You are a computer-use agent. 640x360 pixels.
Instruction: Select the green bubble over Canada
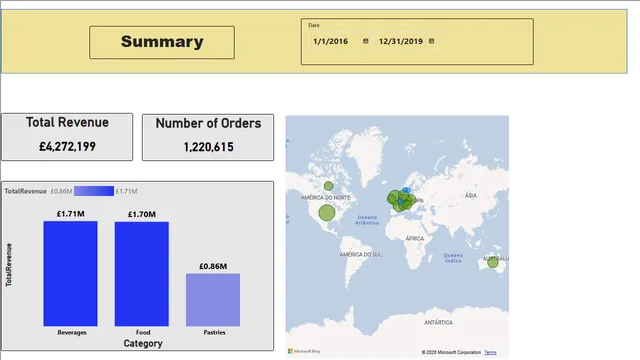[x=329, y=186]
